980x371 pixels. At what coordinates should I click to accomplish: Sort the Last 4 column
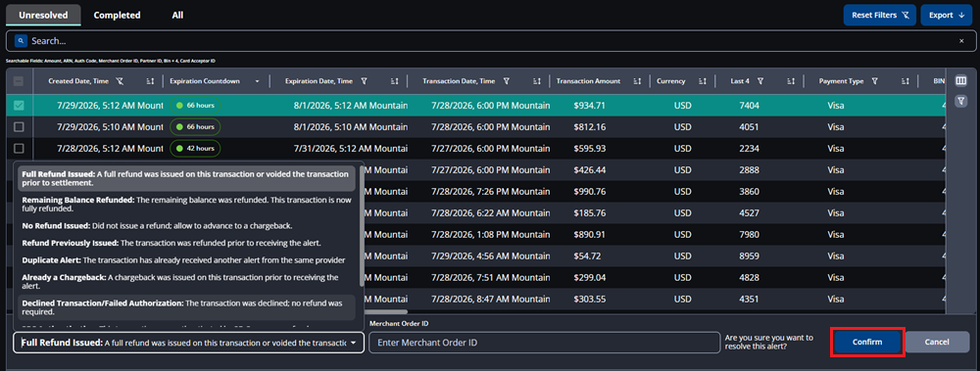pos(791,81)
